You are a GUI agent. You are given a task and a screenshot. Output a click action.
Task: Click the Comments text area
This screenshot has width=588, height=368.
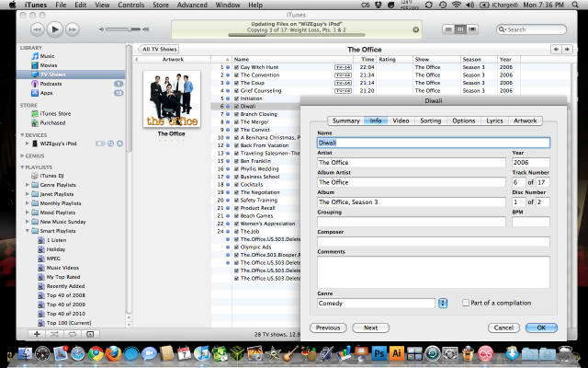click(433, 272)
